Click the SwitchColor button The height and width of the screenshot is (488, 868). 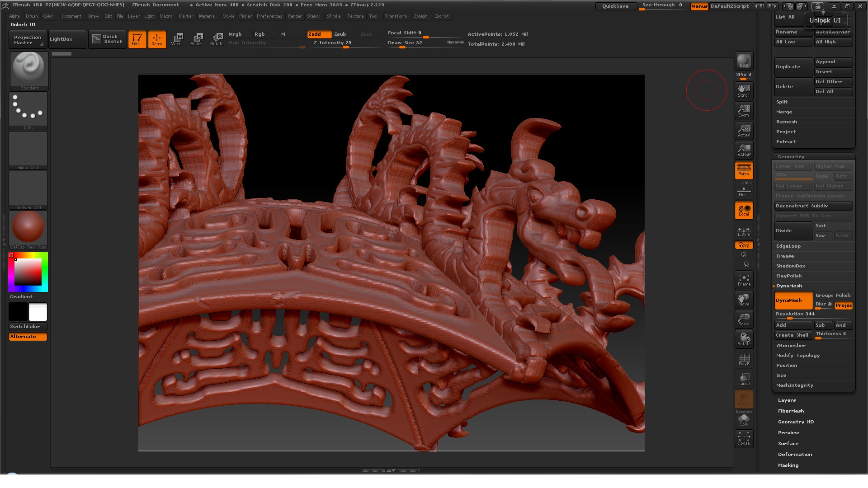(28, 326)
